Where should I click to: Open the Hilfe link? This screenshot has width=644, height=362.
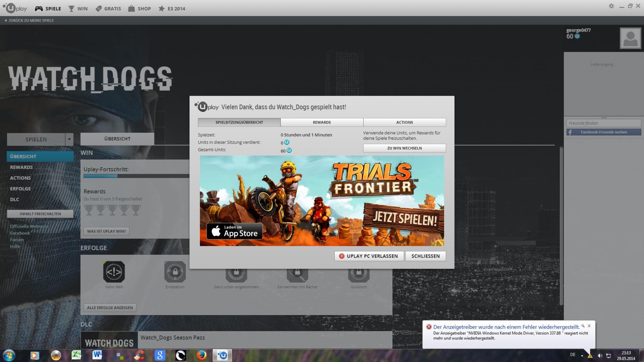15,247
